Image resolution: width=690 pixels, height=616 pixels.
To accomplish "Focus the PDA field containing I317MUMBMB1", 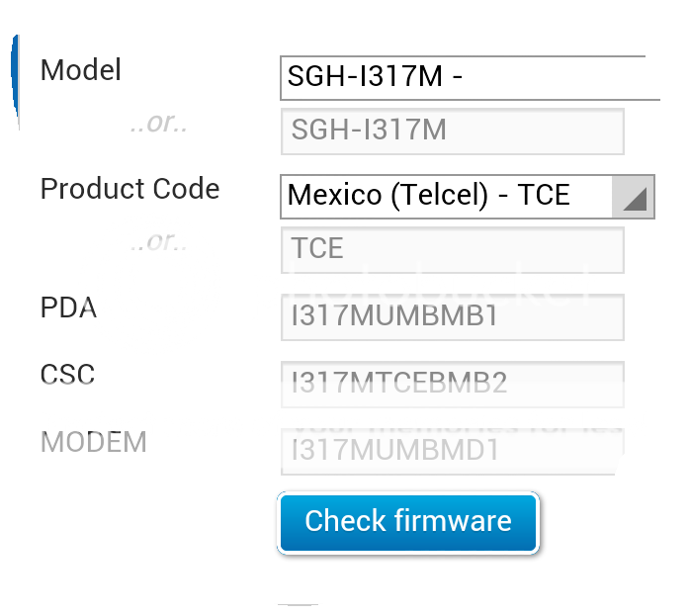I will click(452, 317).
